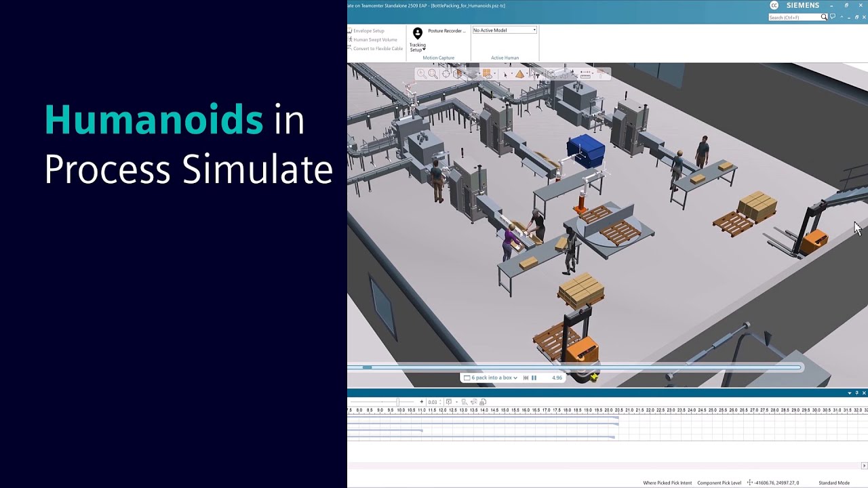This screenshot has width=868, height=488.
Task: Click the simulation time value 4.96
Action: (557, 378)
